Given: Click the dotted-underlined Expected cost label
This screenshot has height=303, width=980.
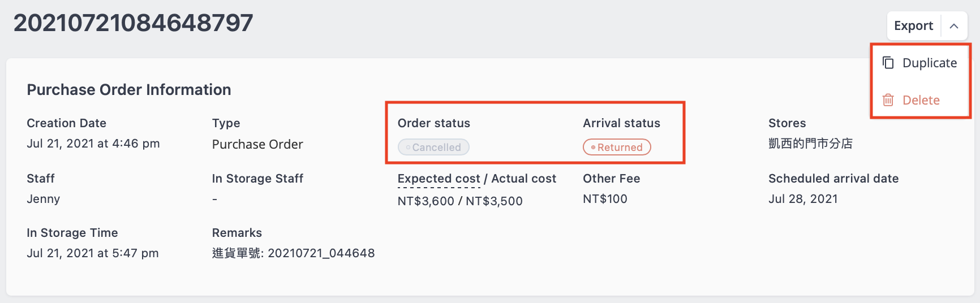Looking at the screenshot, I should click(439, 179).
